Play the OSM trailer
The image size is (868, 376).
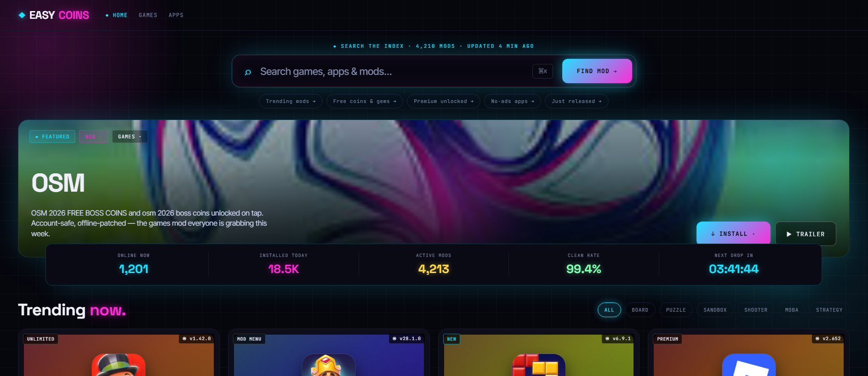[x=805, y=234]
